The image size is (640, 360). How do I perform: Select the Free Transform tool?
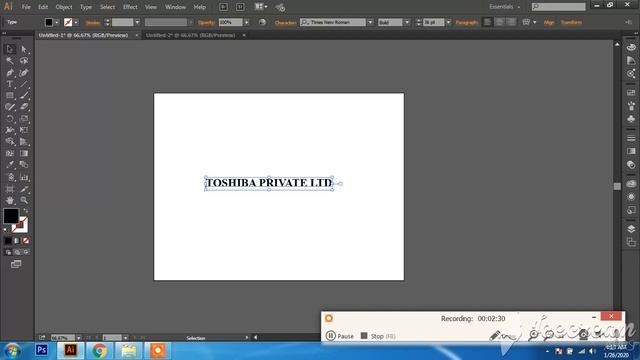(24, 130)
